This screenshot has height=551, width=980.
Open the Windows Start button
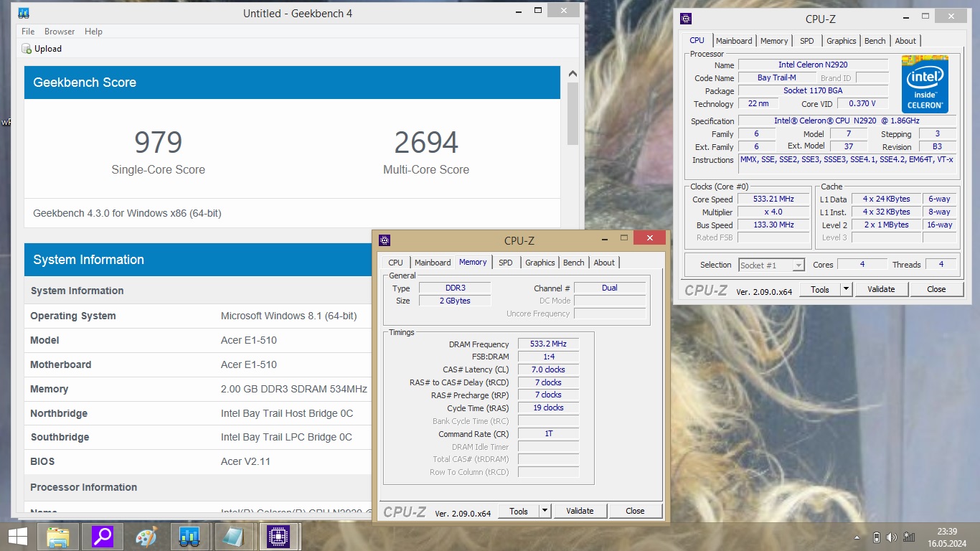point(18,537)
